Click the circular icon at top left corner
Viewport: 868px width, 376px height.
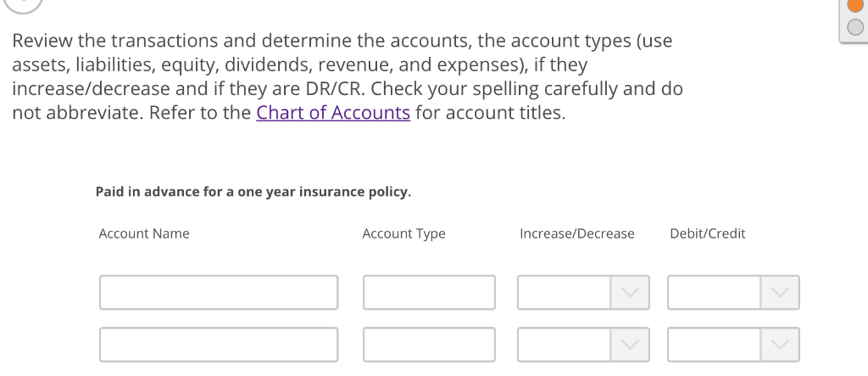point(23,4)
